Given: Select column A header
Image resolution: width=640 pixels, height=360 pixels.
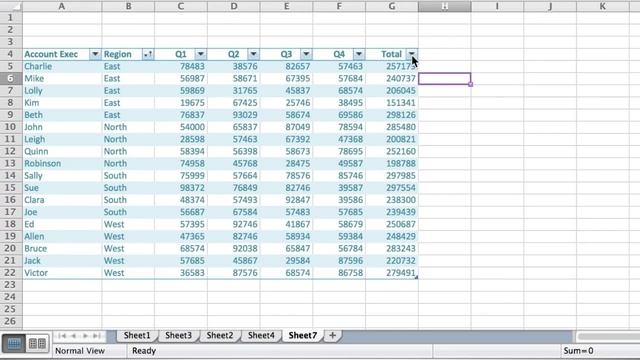Looking at the screenshot, I should pyautogui.click(x=62, y=6).
